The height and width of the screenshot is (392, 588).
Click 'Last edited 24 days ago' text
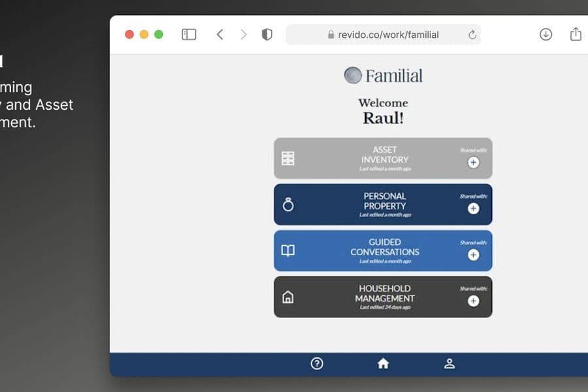(x=385, y=307)
